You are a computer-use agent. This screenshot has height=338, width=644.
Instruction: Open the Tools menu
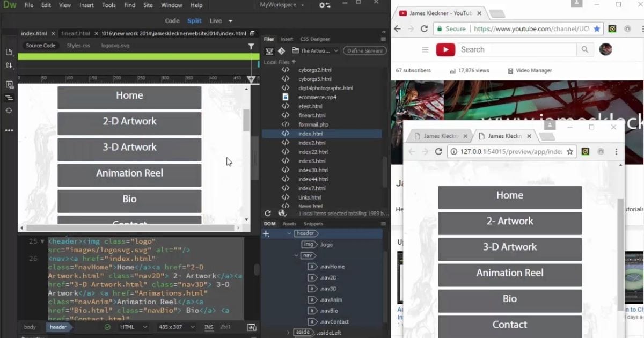[109, 5]
